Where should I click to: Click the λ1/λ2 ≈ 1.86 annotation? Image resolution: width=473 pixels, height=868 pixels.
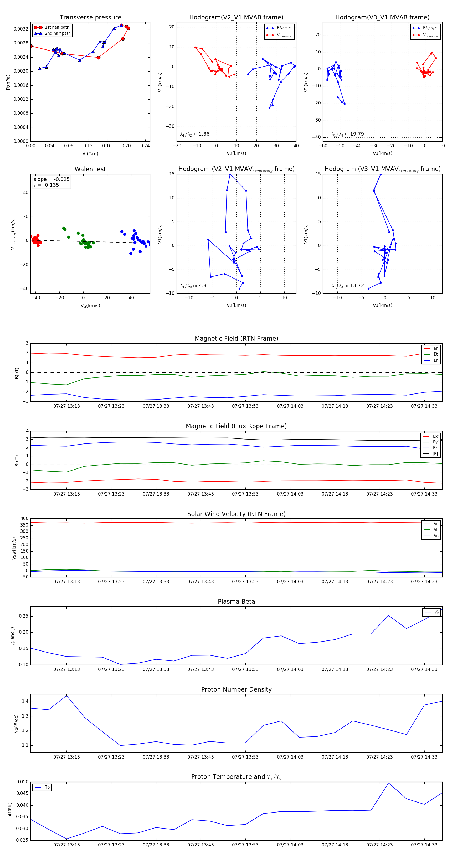194,134
